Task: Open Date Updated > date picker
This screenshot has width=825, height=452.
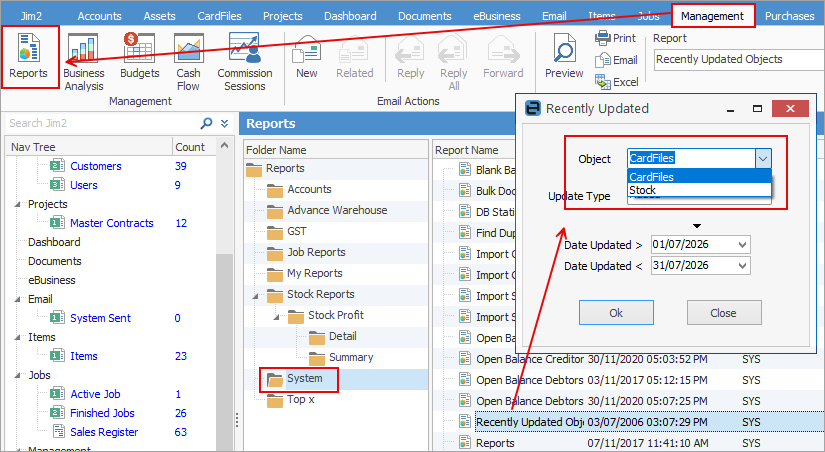Action: point(742,245)
